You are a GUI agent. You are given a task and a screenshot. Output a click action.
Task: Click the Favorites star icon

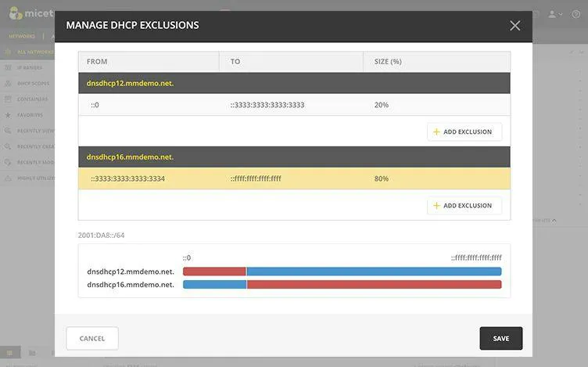point(8,115)
